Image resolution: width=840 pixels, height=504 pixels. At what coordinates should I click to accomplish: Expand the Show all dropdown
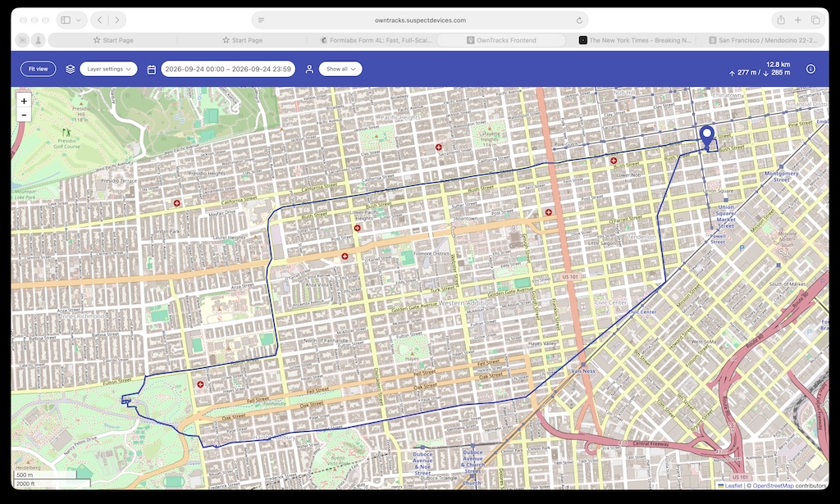point(340,69)
